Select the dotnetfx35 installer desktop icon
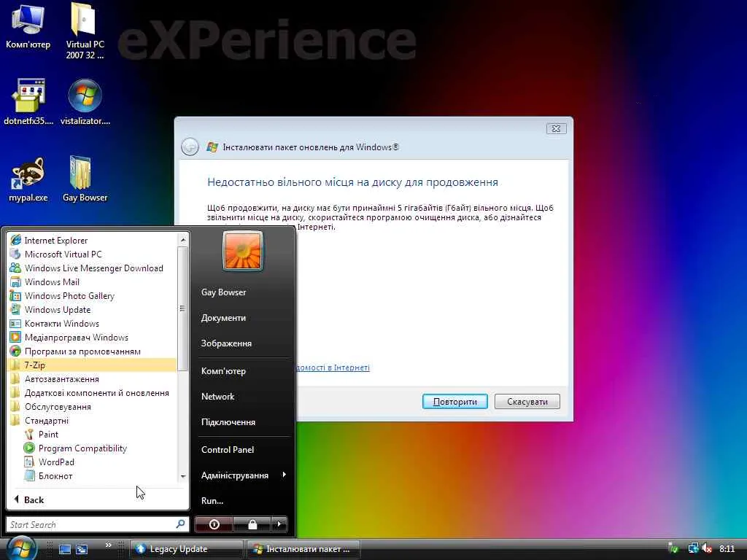 point(28,102)
